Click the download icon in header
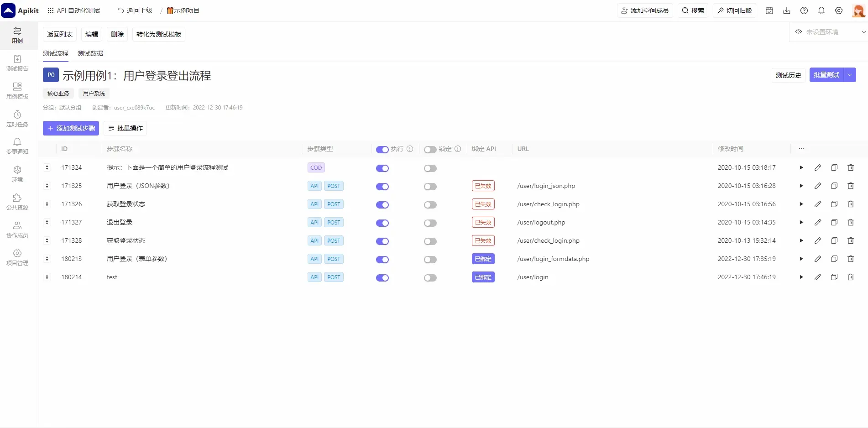Screen dimensions: 868x428 (x=786, y=10)
